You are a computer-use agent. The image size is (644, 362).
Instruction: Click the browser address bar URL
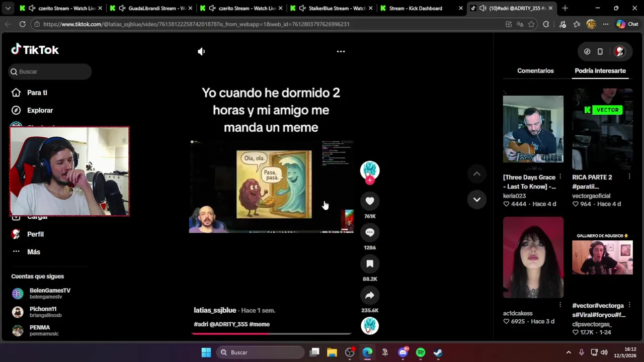click(x=196, y=24)
